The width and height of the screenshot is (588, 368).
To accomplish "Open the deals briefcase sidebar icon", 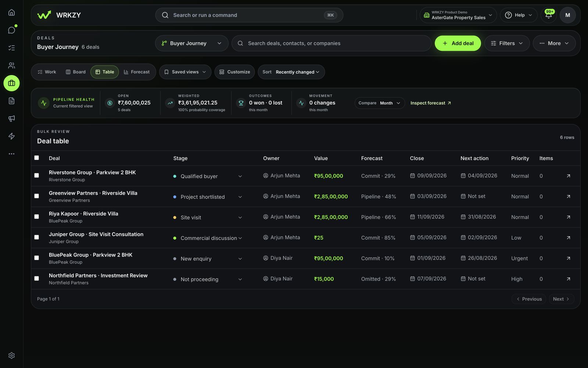I will 11,83.
